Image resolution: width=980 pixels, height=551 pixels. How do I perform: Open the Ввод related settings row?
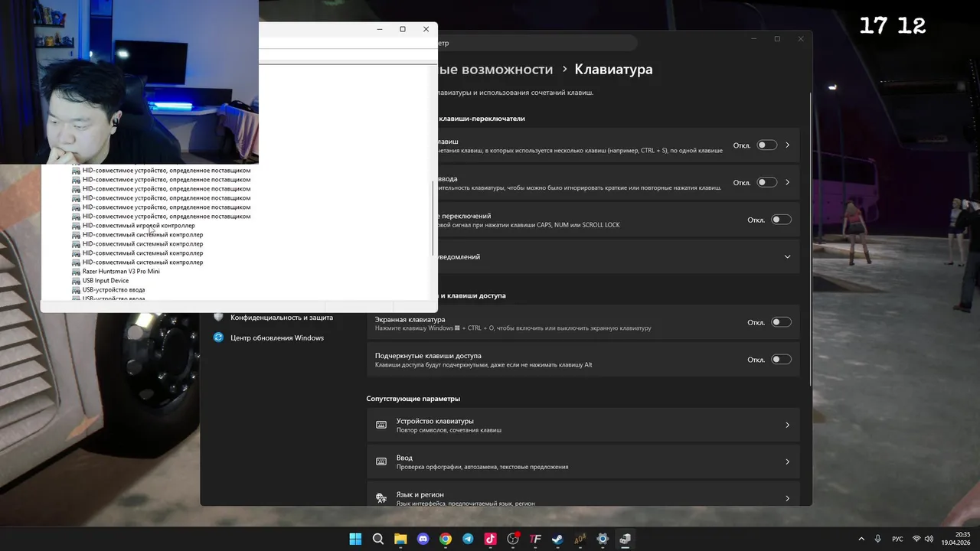point(583,461)
